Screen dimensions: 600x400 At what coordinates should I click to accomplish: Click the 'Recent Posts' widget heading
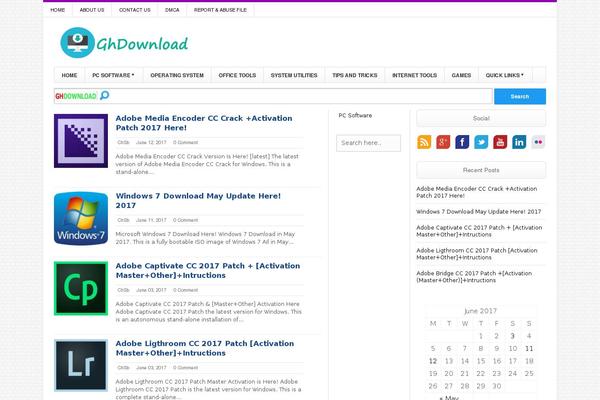coord(481,170)
